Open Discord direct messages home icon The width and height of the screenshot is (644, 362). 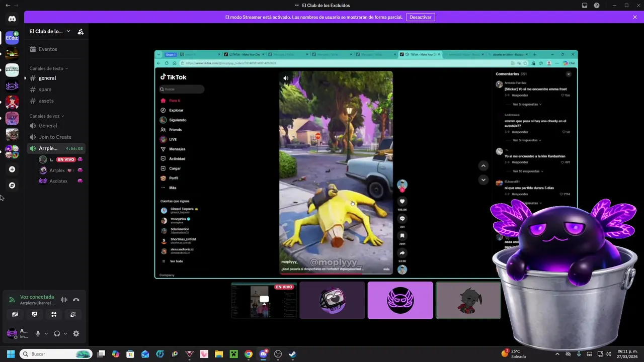[x=12, y=19]
